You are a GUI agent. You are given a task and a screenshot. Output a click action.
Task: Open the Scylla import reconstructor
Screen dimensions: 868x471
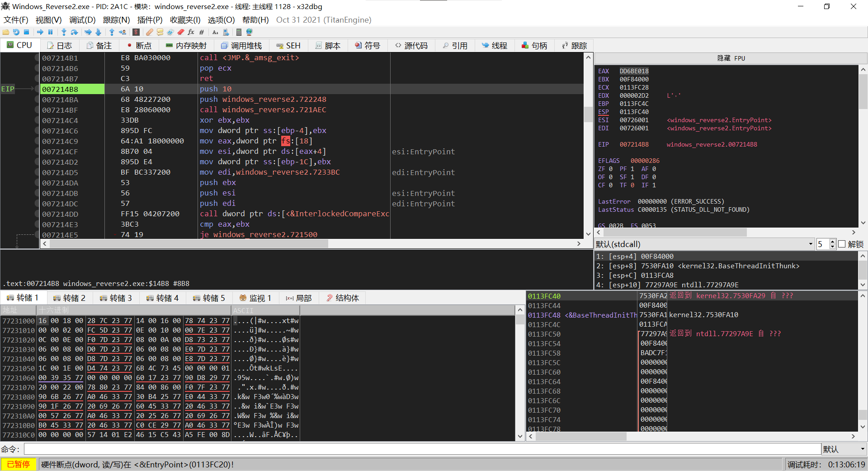click(136, 32)
